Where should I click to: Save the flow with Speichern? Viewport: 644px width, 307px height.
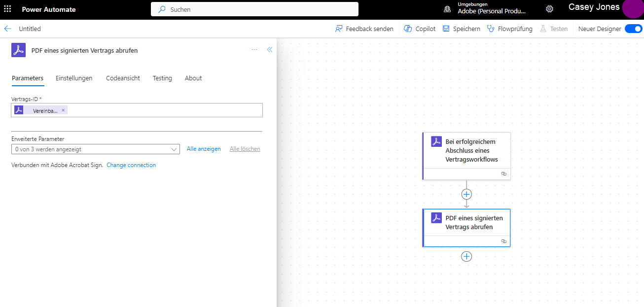461,29
